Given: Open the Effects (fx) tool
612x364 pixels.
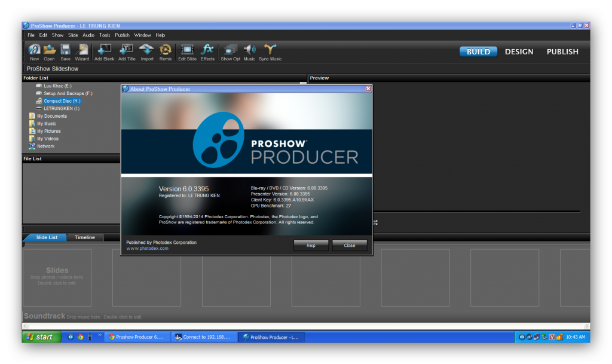Looking at the screenshot, I should [x=207, y=52].
